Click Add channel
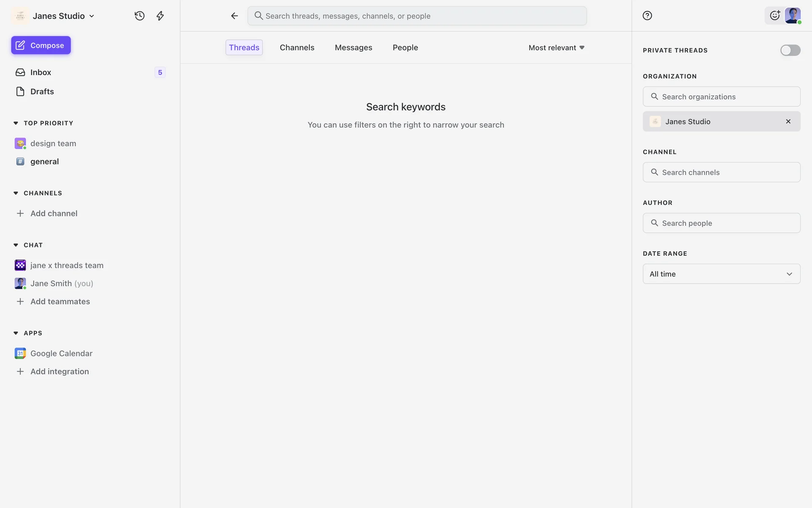The height and width of the screenshot is (508, 812). [53, 213]
